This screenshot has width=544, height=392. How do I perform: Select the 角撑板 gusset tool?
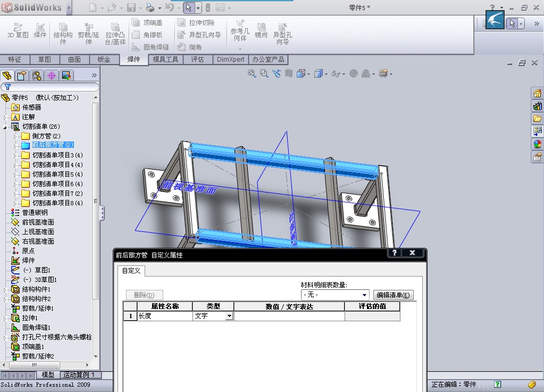pos(147,35)
